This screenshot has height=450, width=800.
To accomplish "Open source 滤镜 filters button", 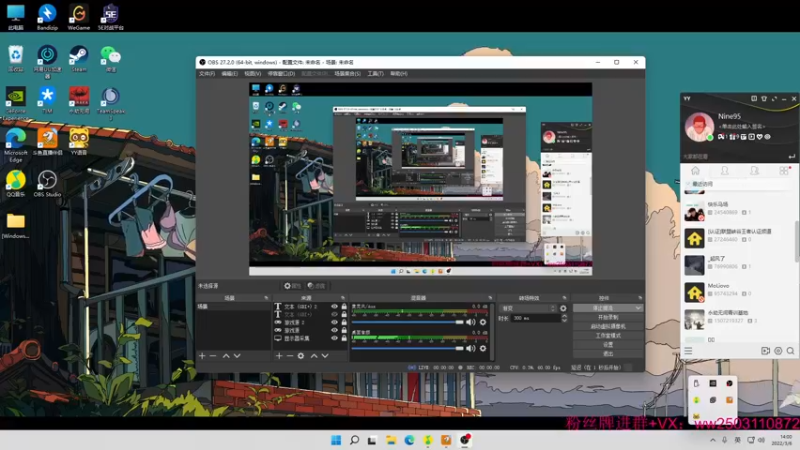I will tap(316, 286).
